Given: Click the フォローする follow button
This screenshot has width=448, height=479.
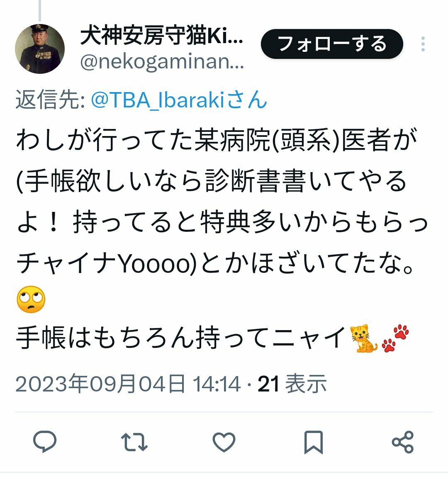Looking at the screenshot, I should (332, 44).
